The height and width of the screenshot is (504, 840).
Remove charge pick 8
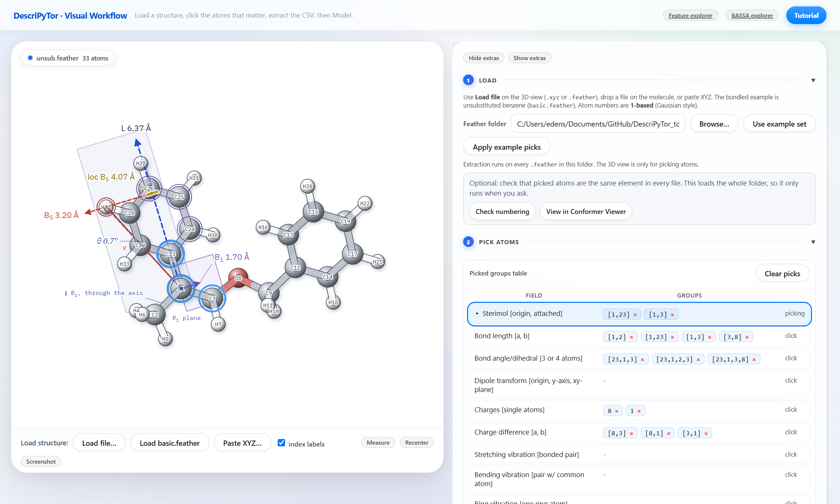point(616,411)
